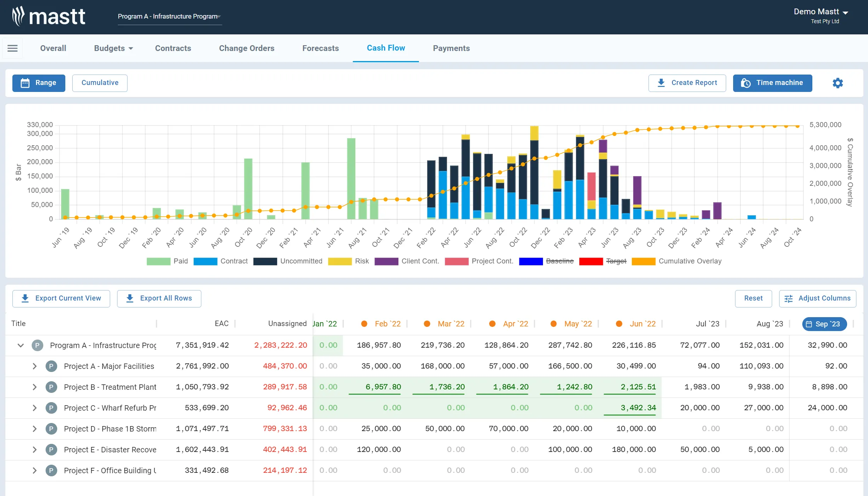Click the Adjust Columns sliders icon
868x496 pixels.
[x=788, y=298]
